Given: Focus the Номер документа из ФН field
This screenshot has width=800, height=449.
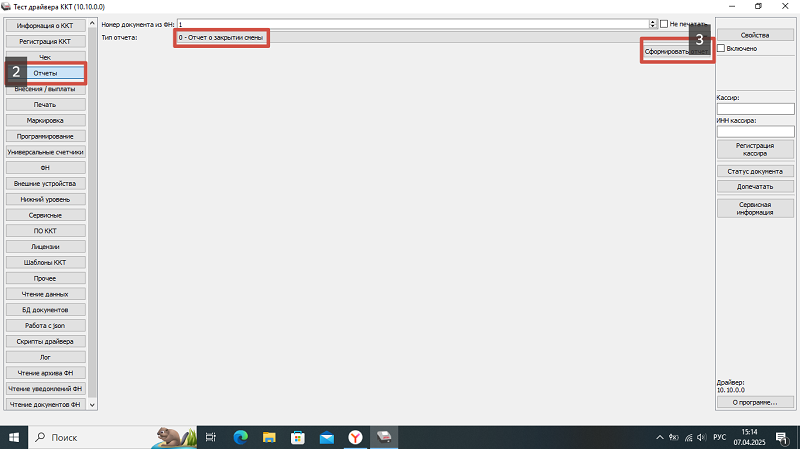Looking at the screenshot, I should pyautogui.click(x=413, y=24).
